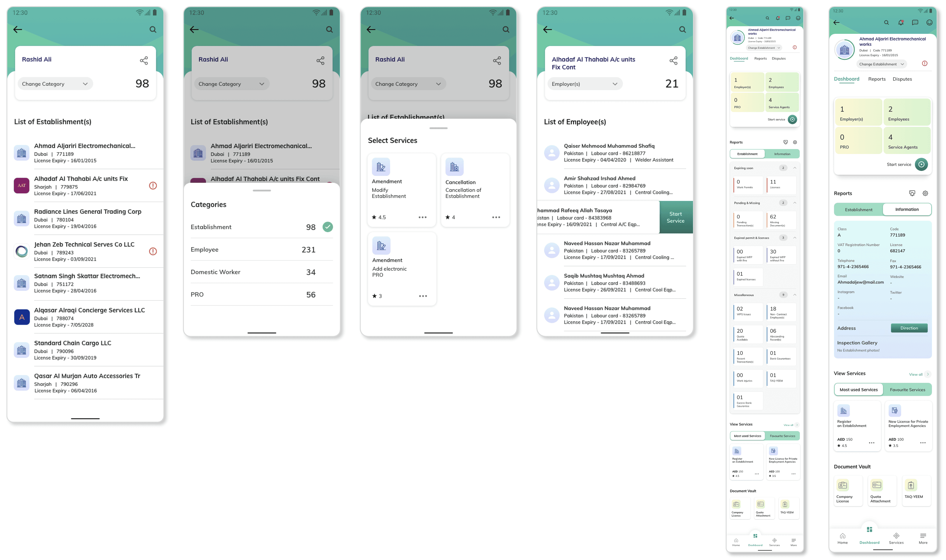Image resolution: width=946 pixels, height=560 pixels.
Task: Go to Home in the large dashboard bottom navigation
Action: pos(842,538)
